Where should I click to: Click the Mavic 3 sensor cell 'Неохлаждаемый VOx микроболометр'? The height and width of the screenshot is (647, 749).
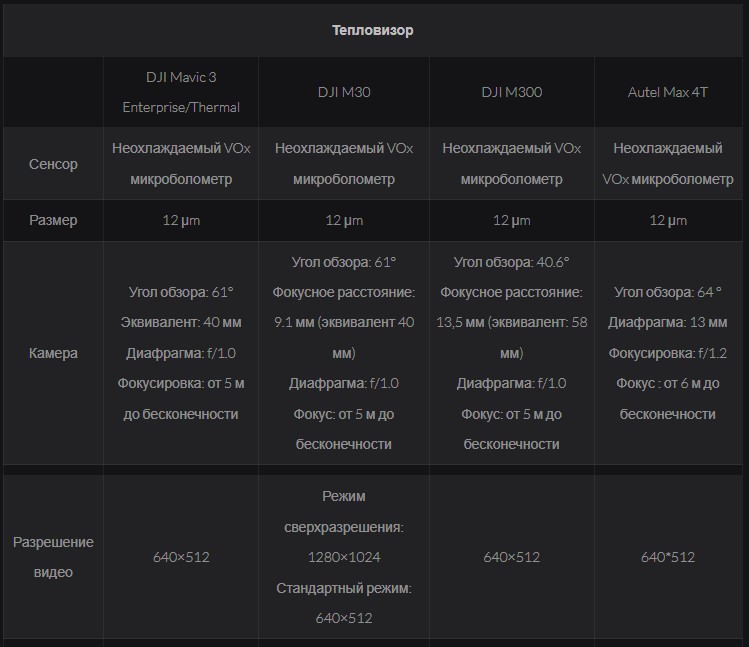click(x=181, y=163)
